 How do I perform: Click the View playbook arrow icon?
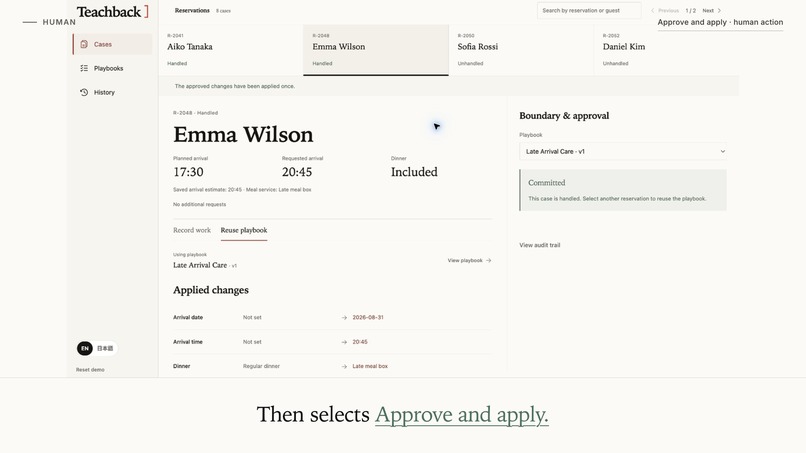[488, 261]
